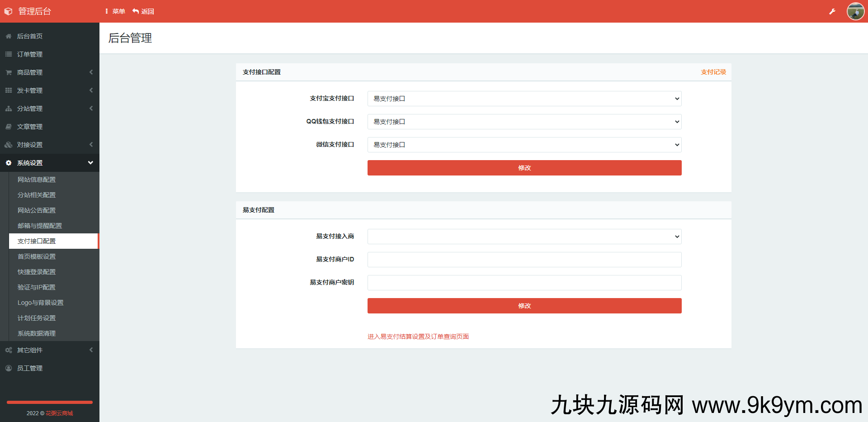Click the wrench icon in top bar
Screen dimensions: 868x422
click(x=832, y=11)
